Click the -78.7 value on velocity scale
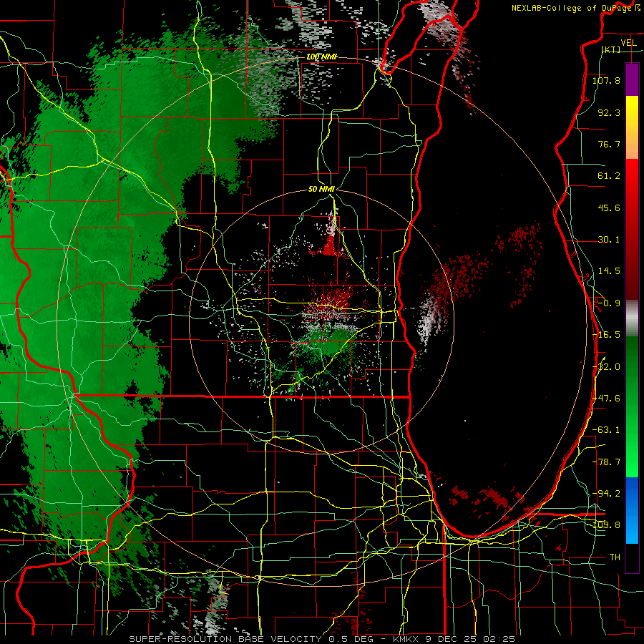 (x=606, y=462)
